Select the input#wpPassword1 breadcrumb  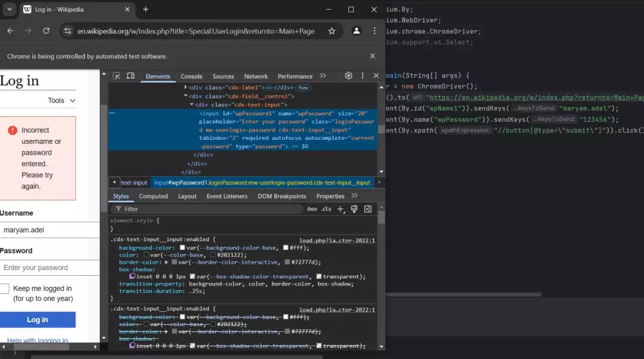[262, 182]
